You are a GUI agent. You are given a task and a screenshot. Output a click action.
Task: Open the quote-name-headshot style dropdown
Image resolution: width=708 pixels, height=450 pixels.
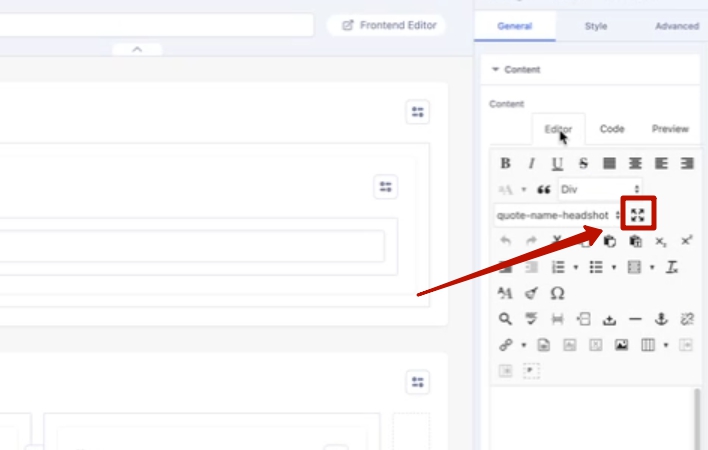557,215
